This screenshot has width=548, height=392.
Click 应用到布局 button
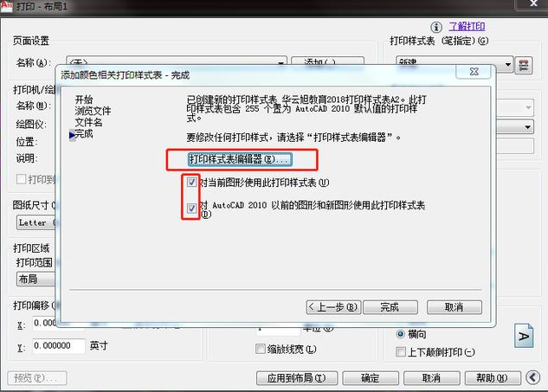(x=297, y=378)
